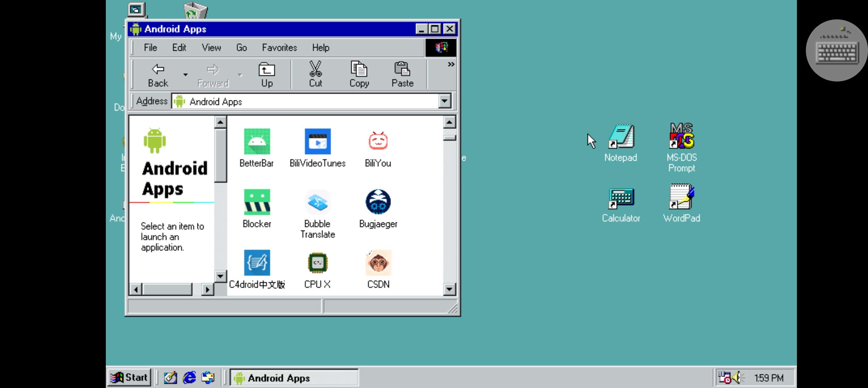The image size is (868, 388).
Task: Click the Start button
Action: pos(129,377)
